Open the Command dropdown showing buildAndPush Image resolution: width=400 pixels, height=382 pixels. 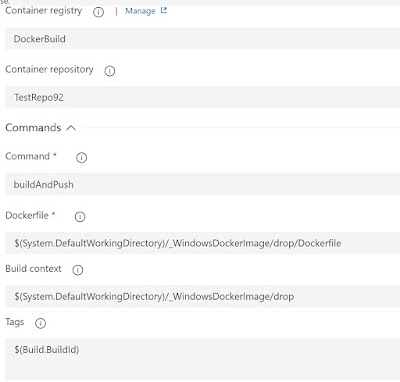(x=203, y=184)
